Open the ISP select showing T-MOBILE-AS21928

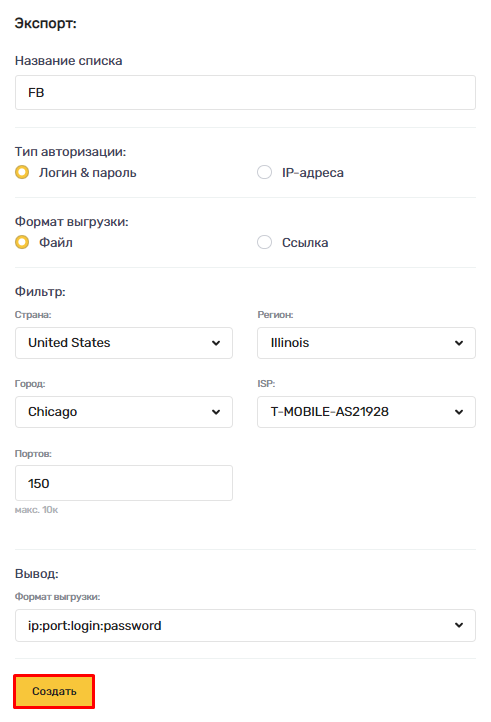[366, 412]
